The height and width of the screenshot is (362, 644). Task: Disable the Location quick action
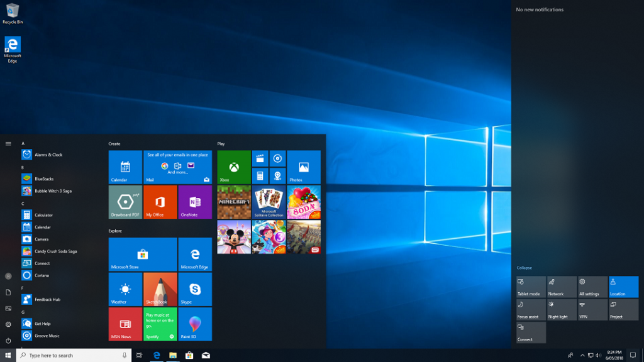(623, 287)
